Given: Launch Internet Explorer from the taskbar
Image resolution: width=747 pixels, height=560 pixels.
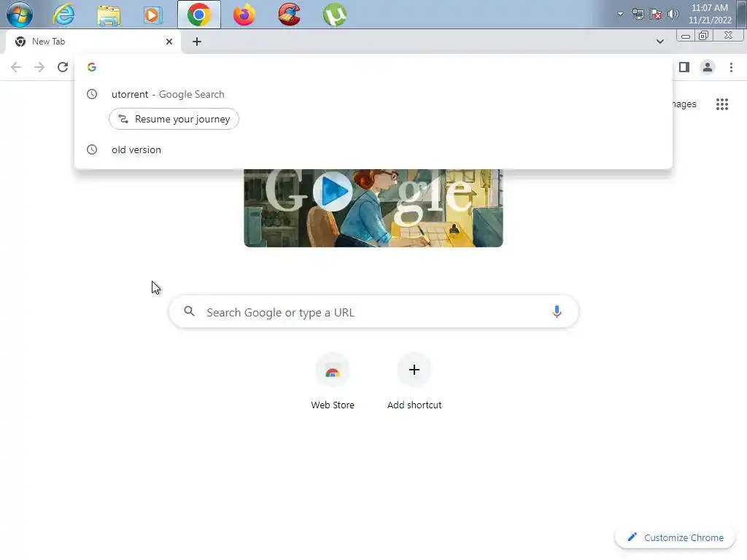Looking at the screenshot, I should point(63,15).
